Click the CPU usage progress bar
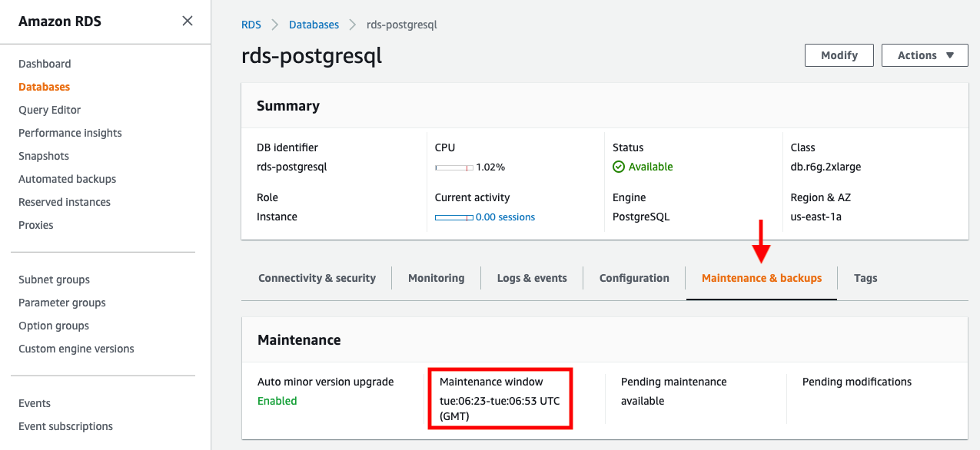980x450 pixels. 455,166
